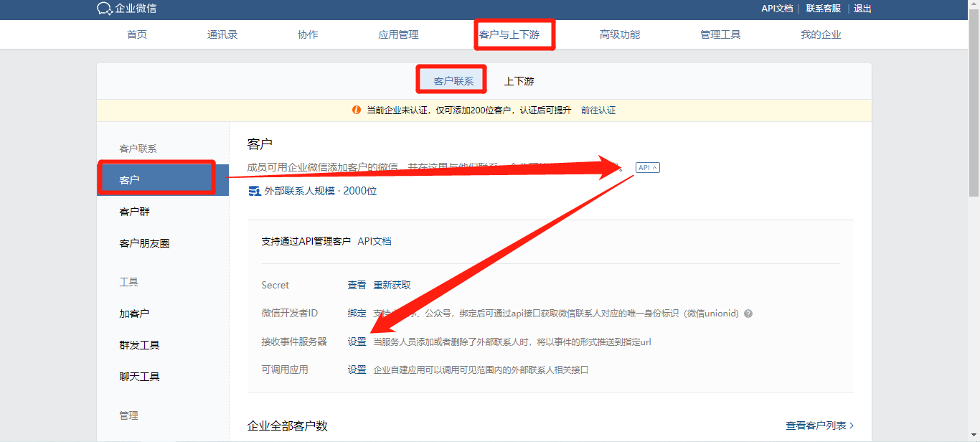980x442 pixels.
Task: Open 应用管理 in the navigation bar
Action: point(398,34)
